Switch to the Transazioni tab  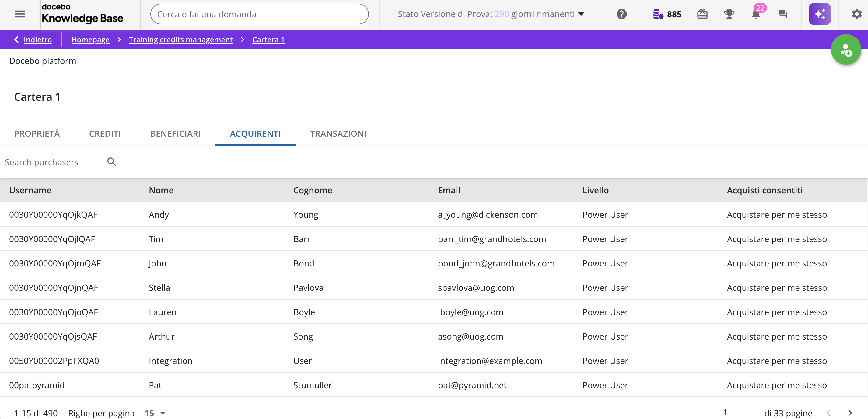[x=338, y=134]
